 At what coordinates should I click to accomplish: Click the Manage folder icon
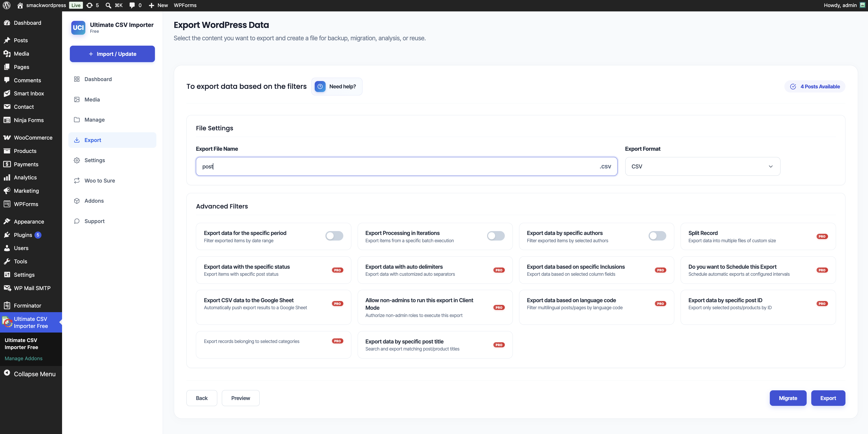[x=77, y=120]
